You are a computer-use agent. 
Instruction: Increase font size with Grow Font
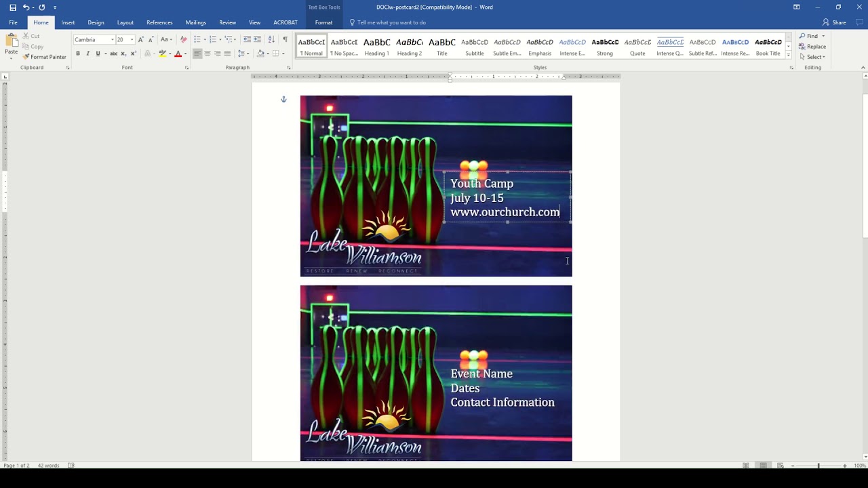coord(141,40)
